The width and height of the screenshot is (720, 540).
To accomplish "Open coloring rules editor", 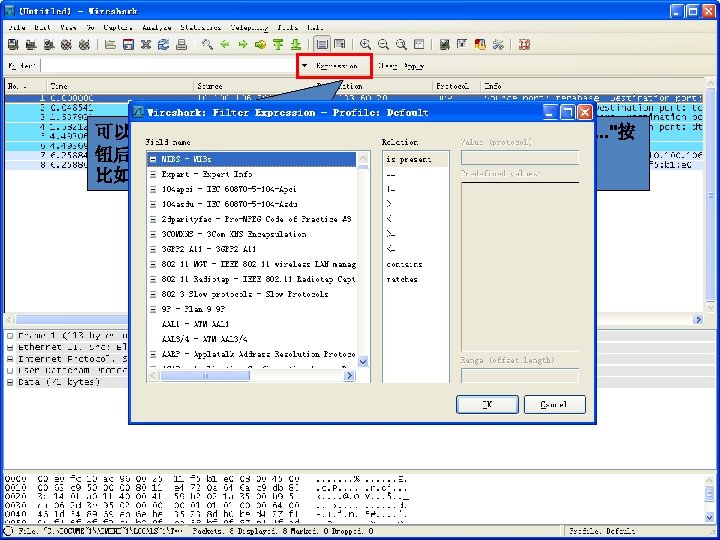I will (480, 45).
